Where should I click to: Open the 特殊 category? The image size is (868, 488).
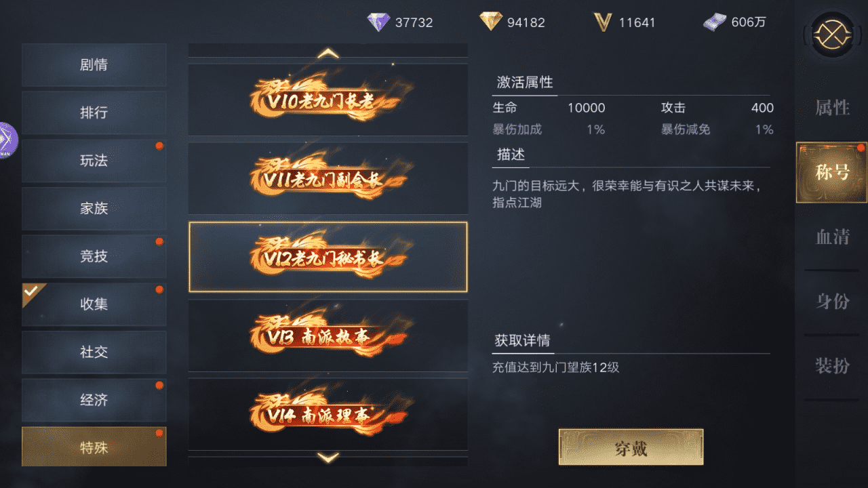[x=94, y=447]
